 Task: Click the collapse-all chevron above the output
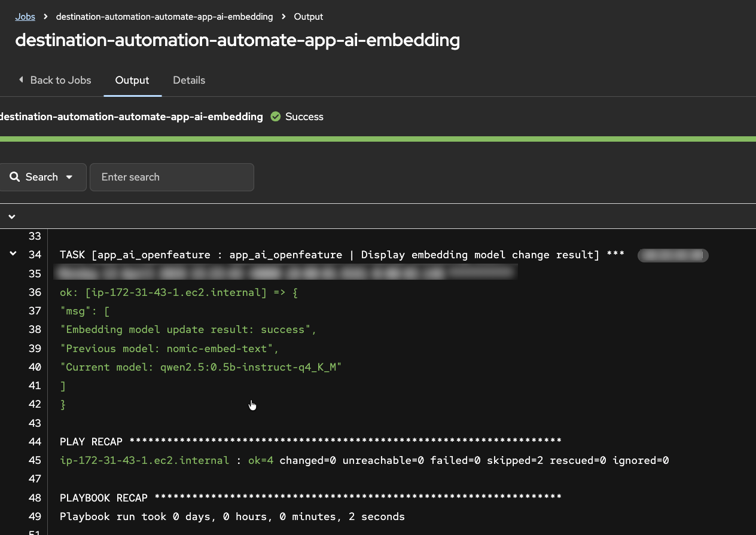tap(11, 216)
